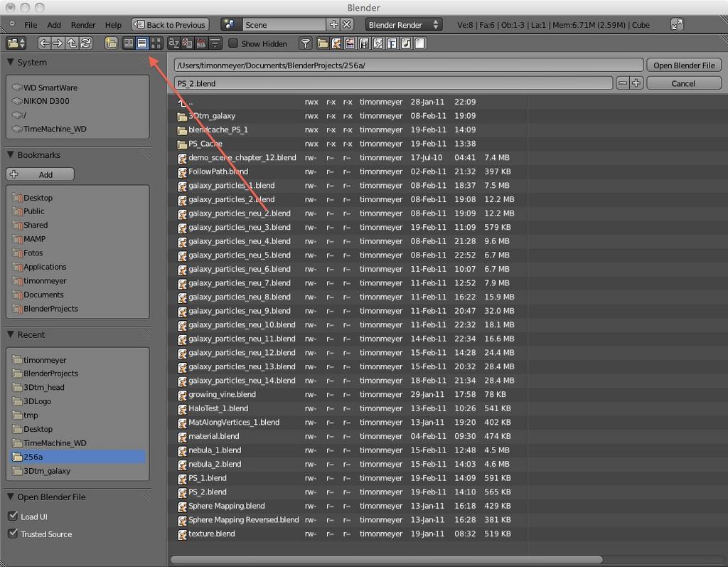Toggle sound files filter

406,43
